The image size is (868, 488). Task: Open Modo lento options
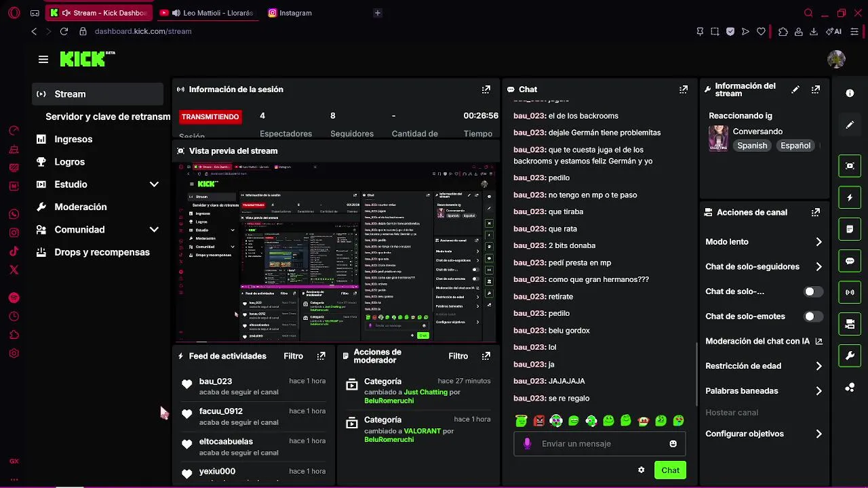pyautogui.click(x=764, y=242)
